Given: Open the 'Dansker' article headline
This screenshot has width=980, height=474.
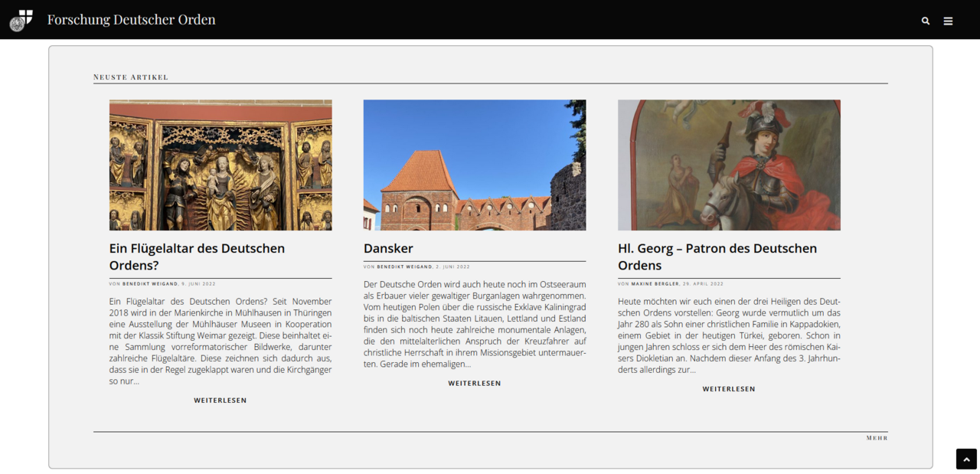Looking at the screenshot, I should click(x=388, y=248).
